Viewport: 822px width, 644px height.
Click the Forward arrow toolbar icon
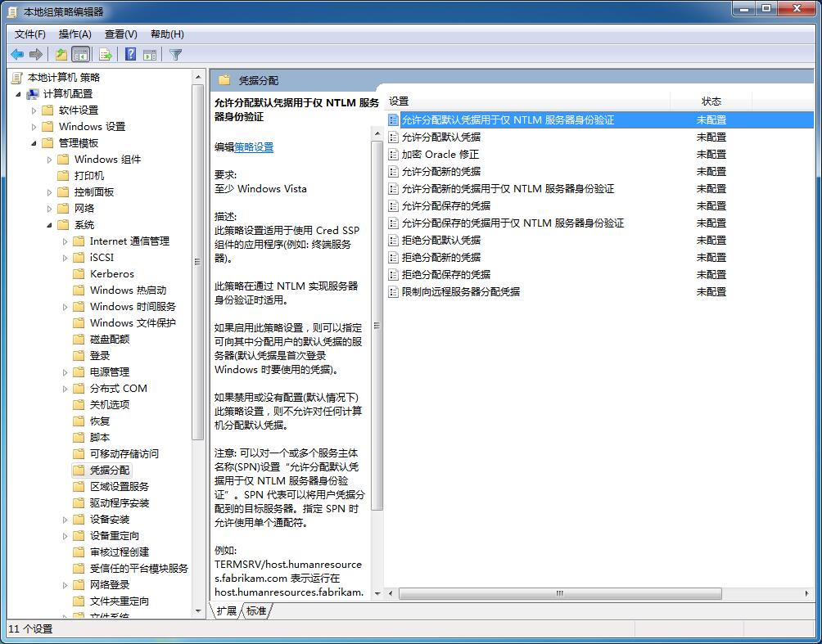pos(36,55)
